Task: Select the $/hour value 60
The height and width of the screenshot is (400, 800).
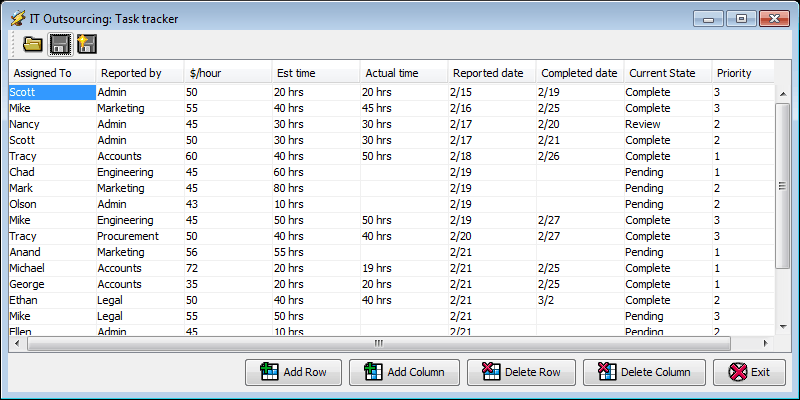Action: (x=228, y=156)
